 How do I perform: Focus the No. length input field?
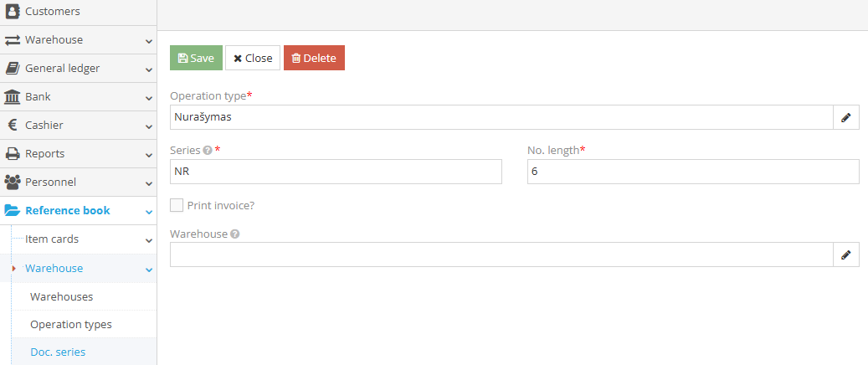click(x=693, y=172)
